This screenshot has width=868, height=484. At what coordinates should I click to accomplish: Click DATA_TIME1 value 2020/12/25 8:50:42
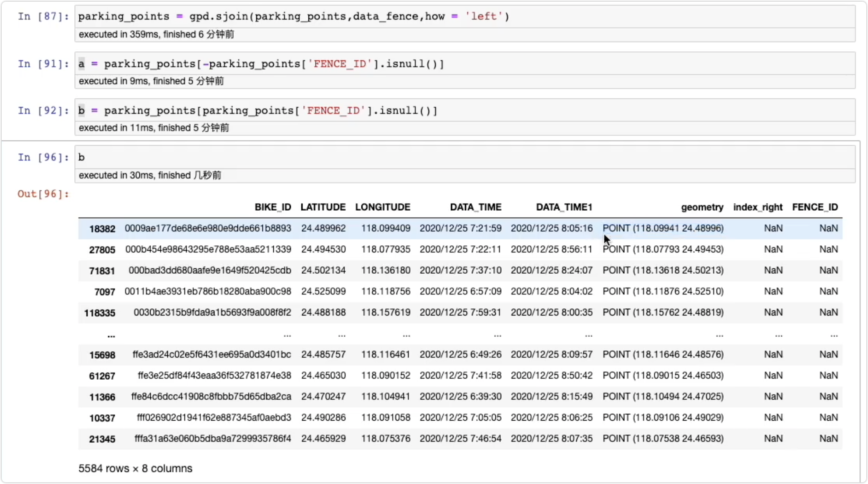point(552,376)
